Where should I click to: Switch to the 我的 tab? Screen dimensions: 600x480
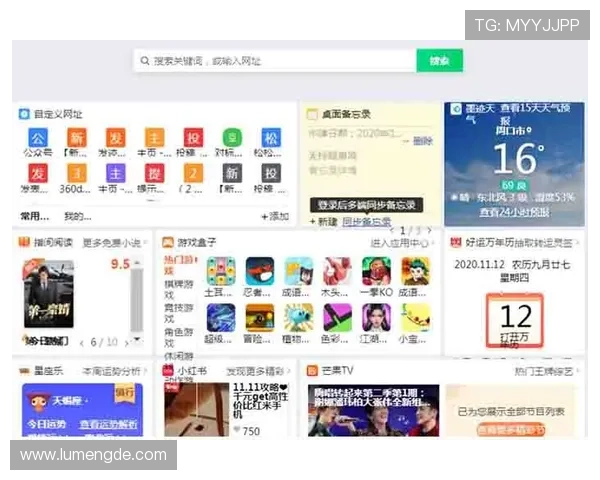tap(78, 216)
